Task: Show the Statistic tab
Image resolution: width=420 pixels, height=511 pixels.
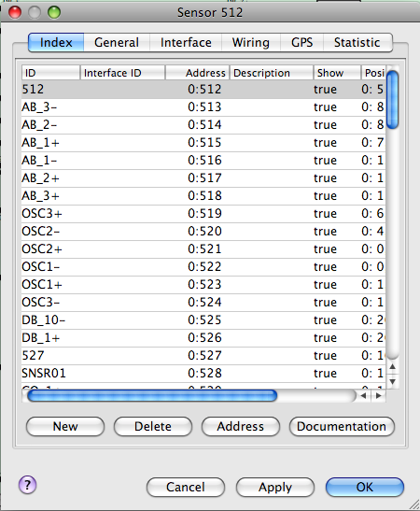Action: click(357, 42)
